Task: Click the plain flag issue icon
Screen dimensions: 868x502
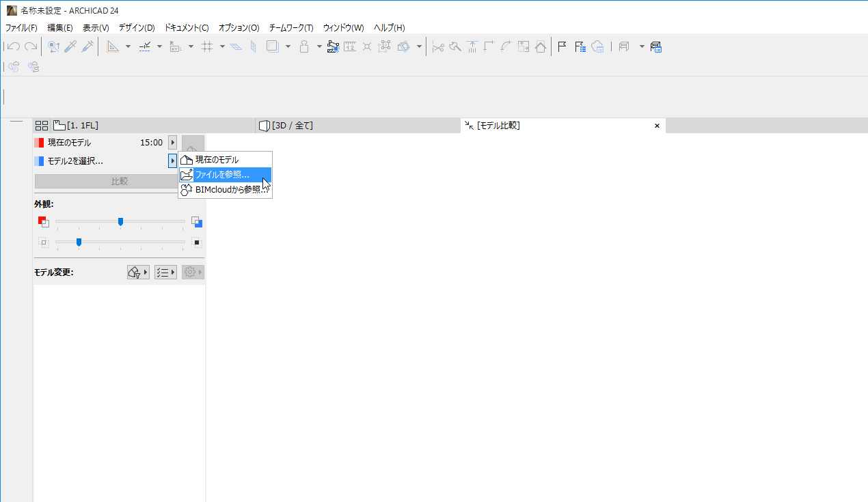Action: tap(562, 46)
